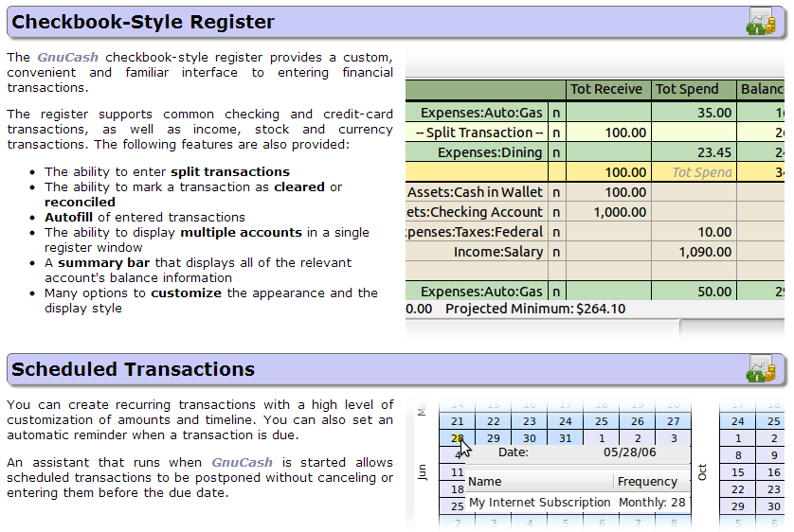Image resolution: width=794 pixels, height=532 pixels.
Task: Select day 31 in the calendar
Action: point(565,438)
